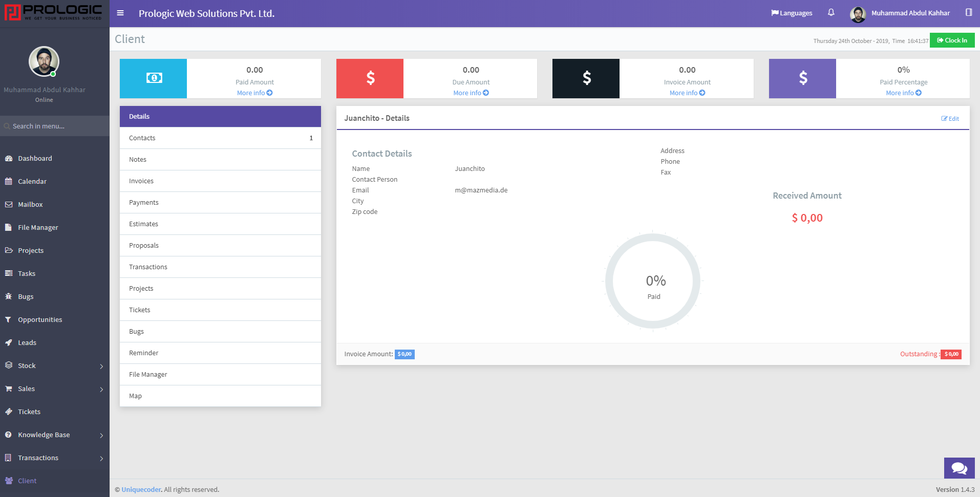Open the Languages dropdown

coord(792,13)
